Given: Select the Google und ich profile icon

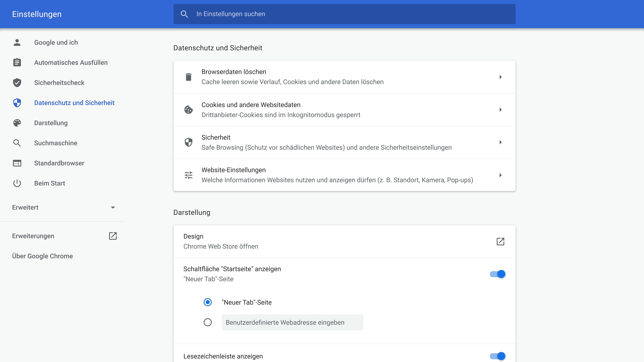Looking at the screenshot, I should click(x=17, y=42).
